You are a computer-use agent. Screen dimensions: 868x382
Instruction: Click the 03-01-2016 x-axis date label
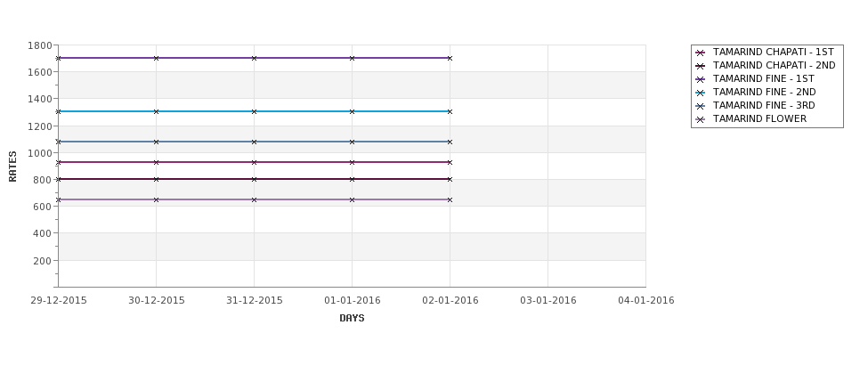[548, 301]
